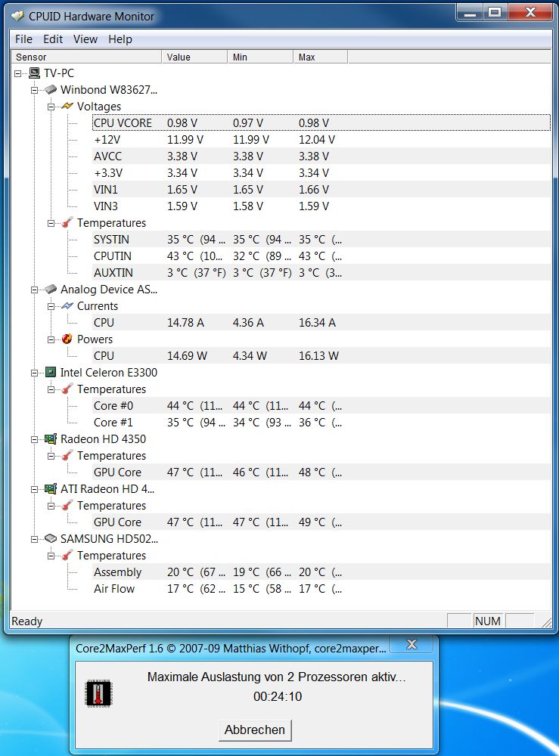Screen dimensions: 559x756
Task: Click the SAMSUNG hard drive icon
Action: click(51, 538)
